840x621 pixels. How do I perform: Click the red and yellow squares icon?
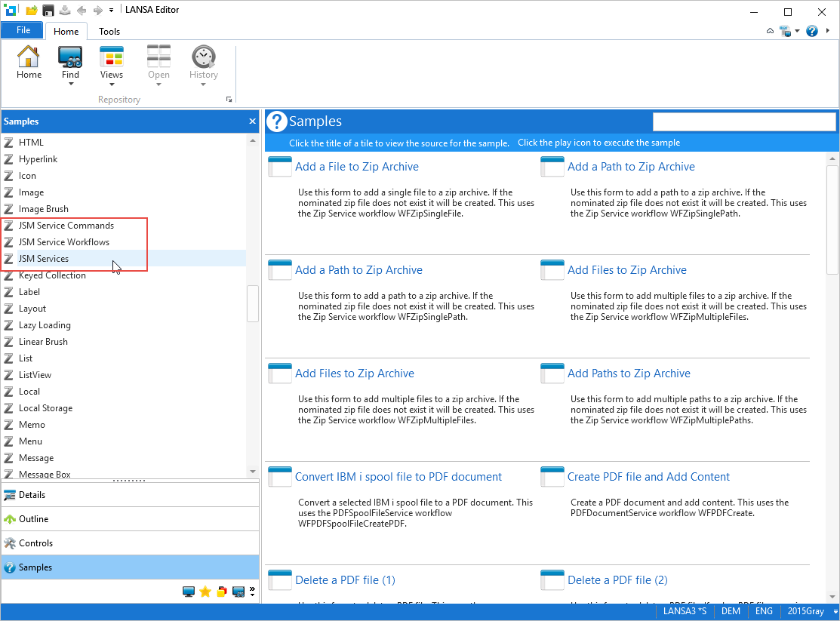click(x=222, y=592)
